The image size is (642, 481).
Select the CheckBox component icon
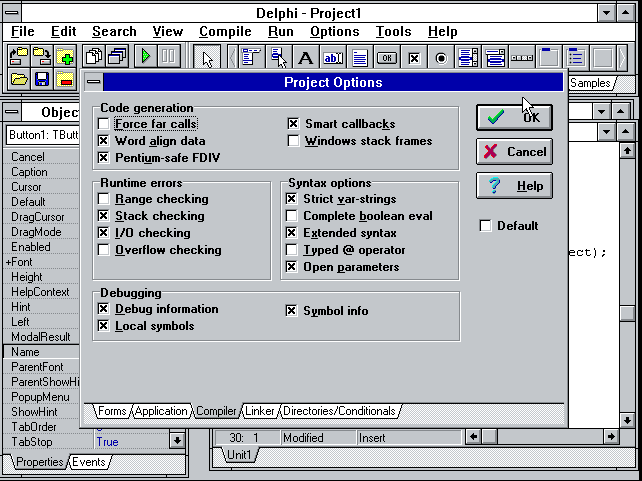click(x=414, y=58)
